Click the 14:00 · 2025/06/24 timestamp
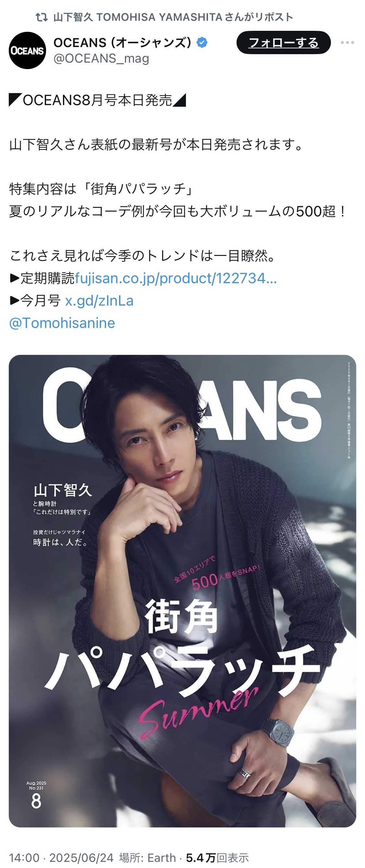This screenshot has width=365, height=868. pos(61,858)
